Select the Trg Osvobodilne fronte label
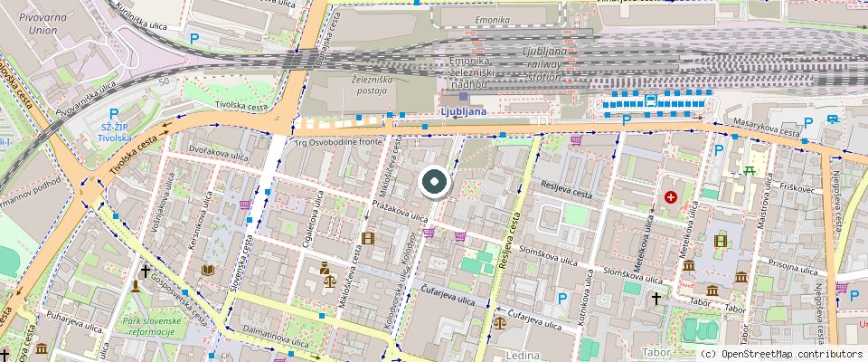The width and height of the screenshot is (868, 362). 338,142
